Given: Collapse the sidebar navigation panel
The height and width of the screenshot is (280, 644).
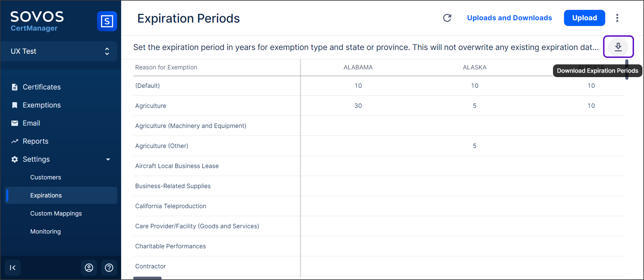Looking at the screenshot, I should (12, 268).
